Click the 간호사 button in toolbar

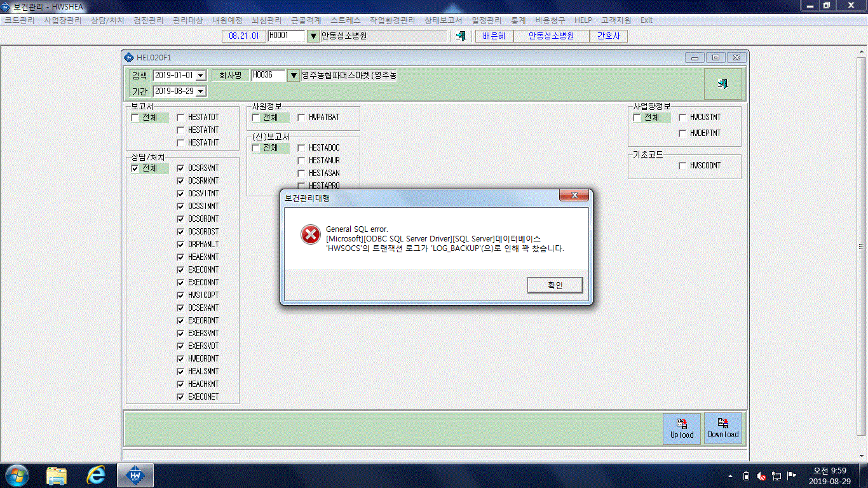[x=609, y=36]
